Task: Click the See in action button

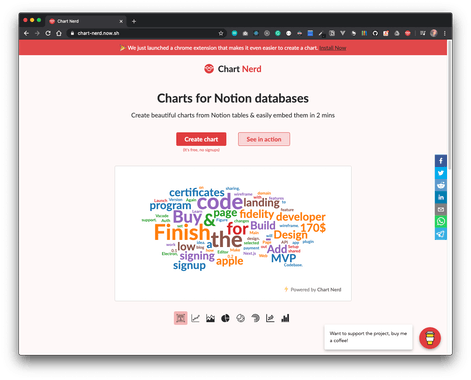Action: pos(264,139)
